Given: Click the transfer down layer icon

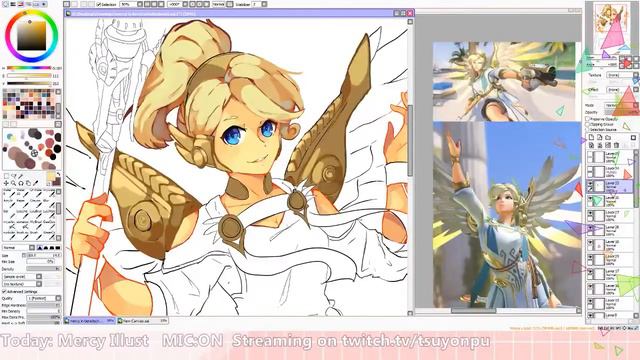Looking at the screenshot, I should point(591,145).
